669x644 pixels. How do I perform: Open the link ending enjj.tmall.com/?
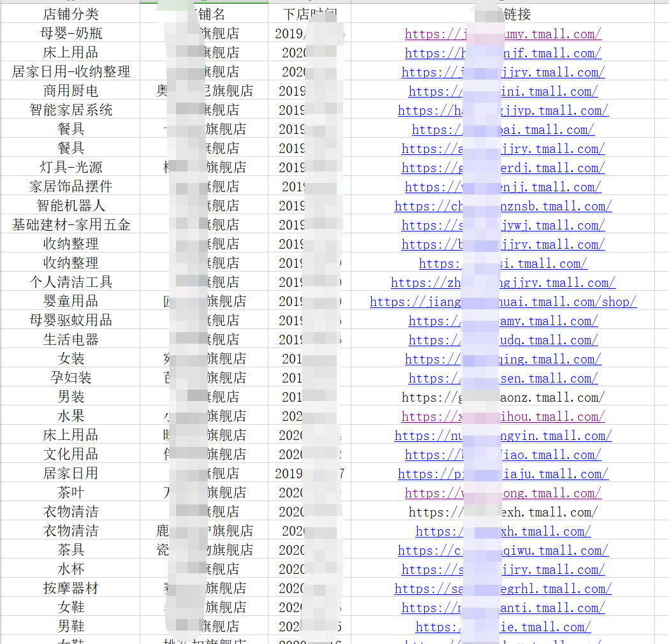pos(503,186)
